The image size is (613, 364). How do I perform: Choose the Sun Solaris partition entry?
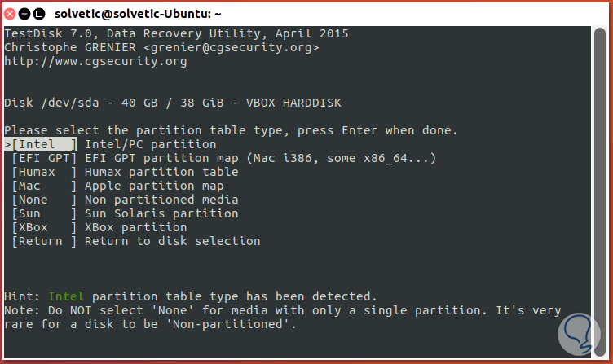coord(44,213)
